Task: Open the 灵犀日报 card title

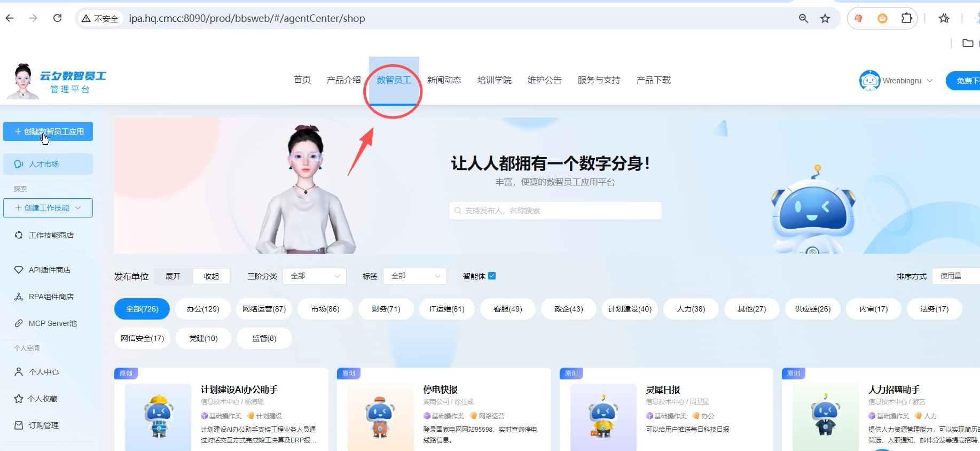Action: tap(663, 390)
